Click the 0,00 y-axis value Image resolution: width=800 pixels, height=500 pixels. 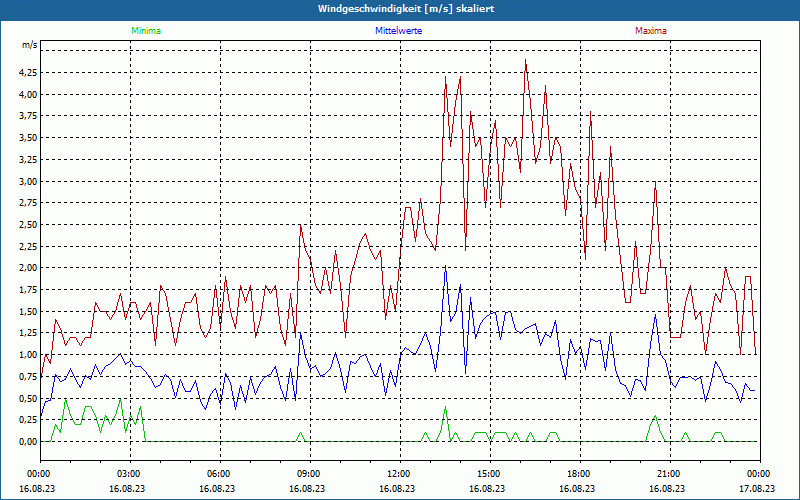tap(28, 442)
